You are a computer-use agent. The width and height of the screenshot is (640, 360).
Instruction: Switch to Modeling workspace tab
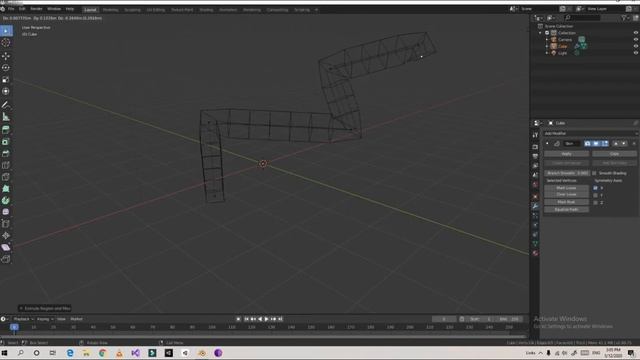tap(110, 9)
